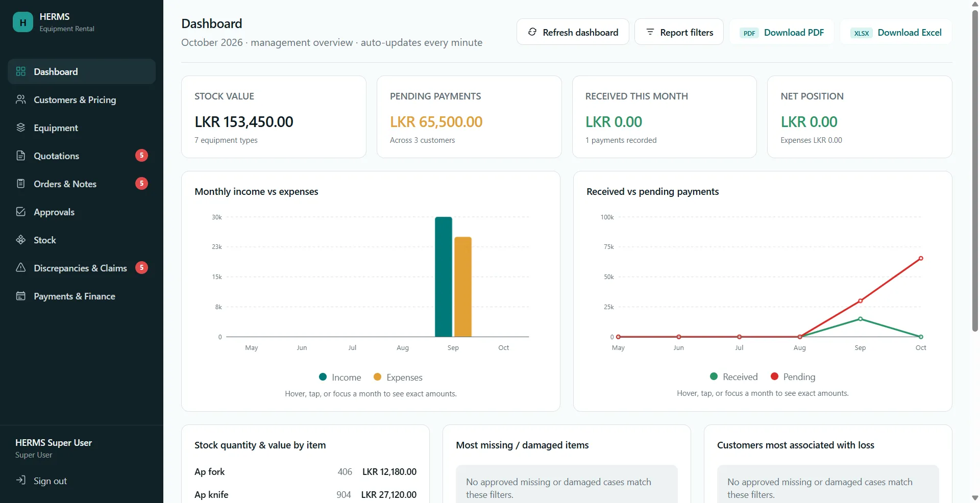Download the PDF report
Screen dimensions: 980x503
pyautogui.click(x=781, y=32)
